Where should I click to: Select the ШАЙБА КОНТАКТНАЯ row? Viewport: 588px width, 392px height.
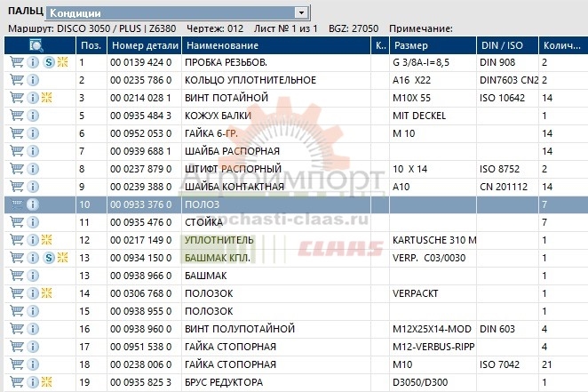click(x=266, y=187)
